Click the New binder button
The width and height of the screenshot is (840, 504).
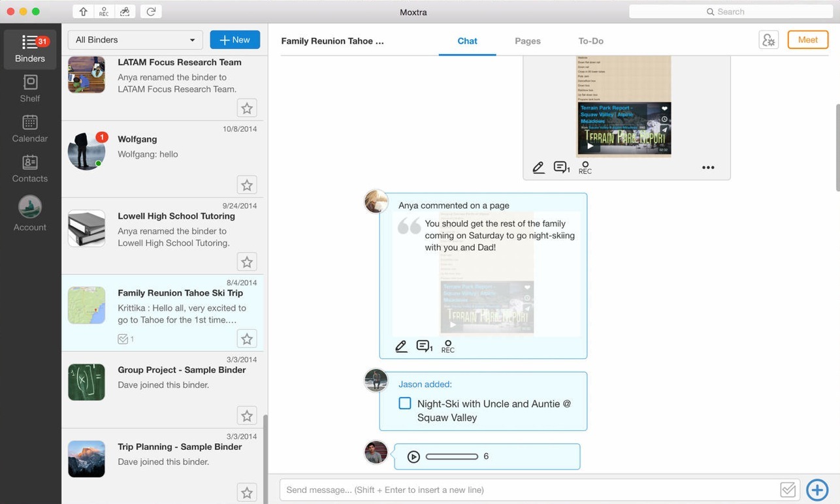click(234, 40)
